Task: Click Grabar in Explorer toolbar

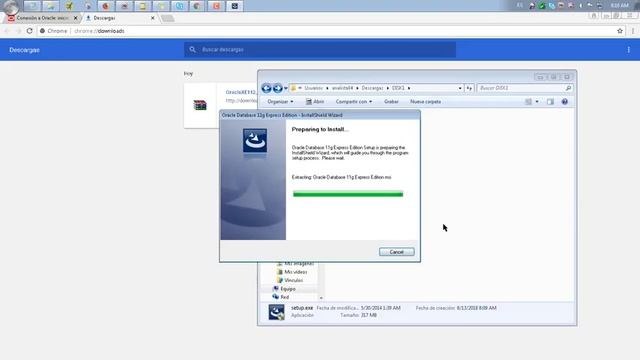Action: click(x=391, y=102)
